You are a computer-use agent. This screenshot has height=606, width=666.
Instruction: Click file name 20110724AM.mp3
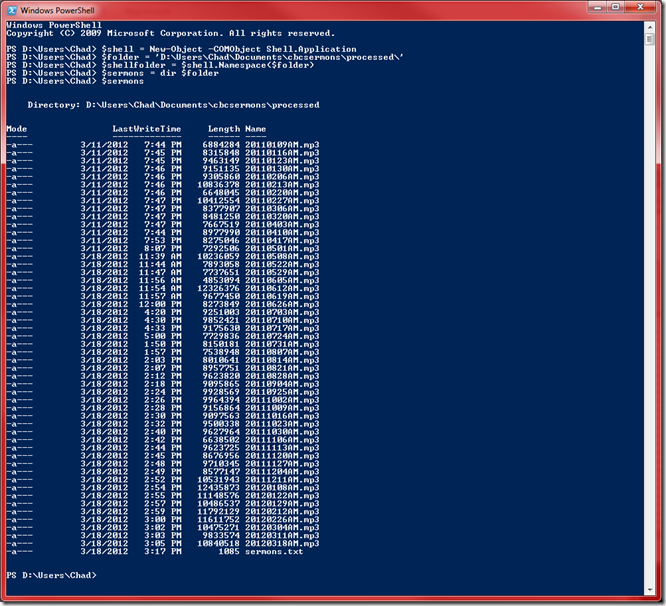(x=282, y=336)
